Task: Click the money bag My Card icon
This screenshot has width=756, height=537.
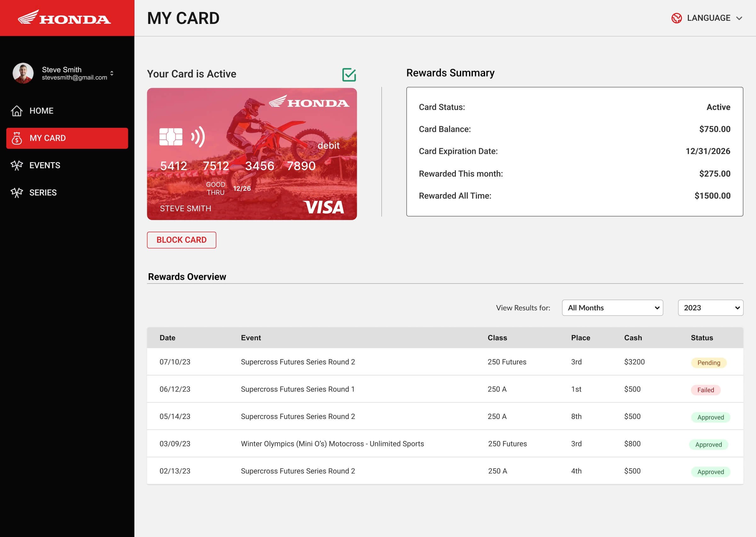Action: pos(17,138)
